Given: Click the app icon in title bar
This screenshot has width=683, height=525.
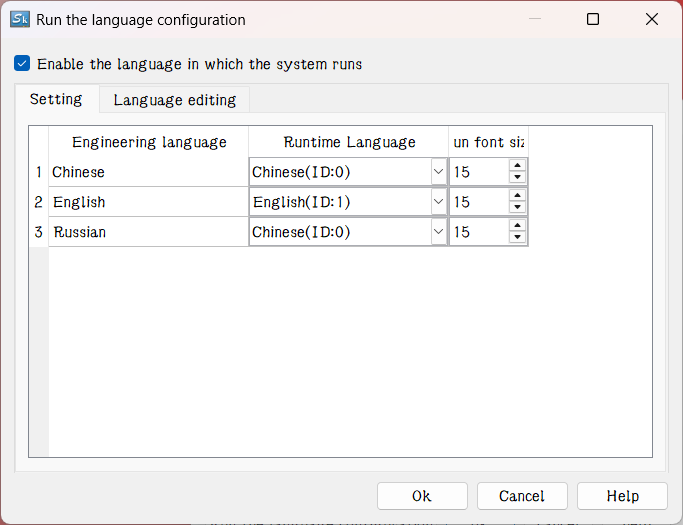Looking at the screenshot, I should click(21, 19).
